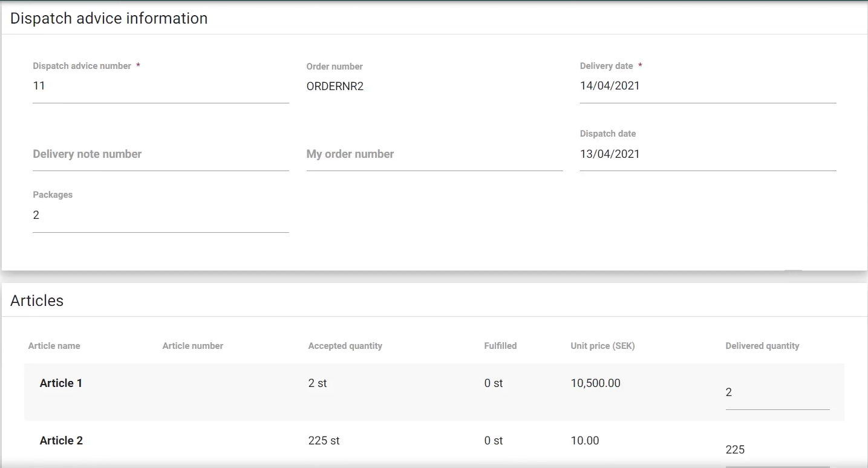The image size is (868, 468).
Task: Click the Article 2 name
Action: coord(61,441)
